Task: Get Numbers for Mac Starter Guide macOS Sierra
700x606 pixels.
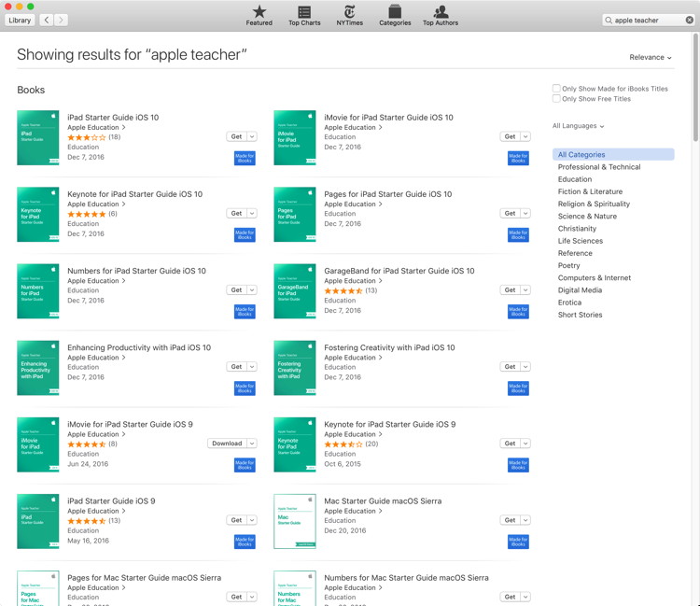Action: coord(511,597)
